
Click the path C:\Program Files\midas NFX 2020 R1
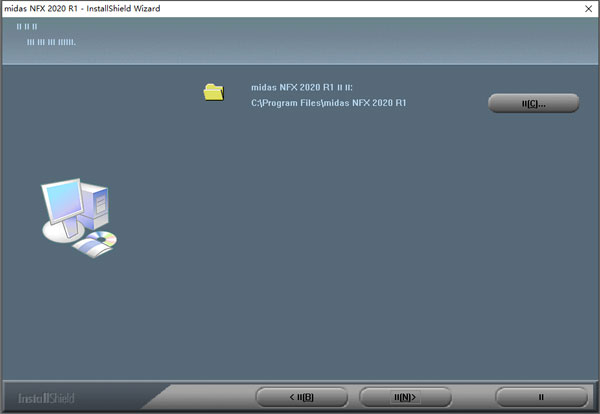(x=328, y=103)
